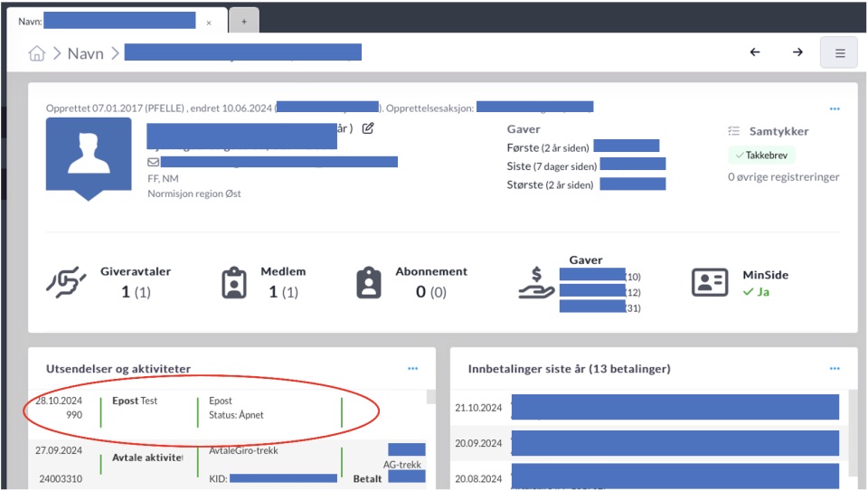Go to the home icon in breadcrumb
Viewport: 868px width, 491px height.
36,53
